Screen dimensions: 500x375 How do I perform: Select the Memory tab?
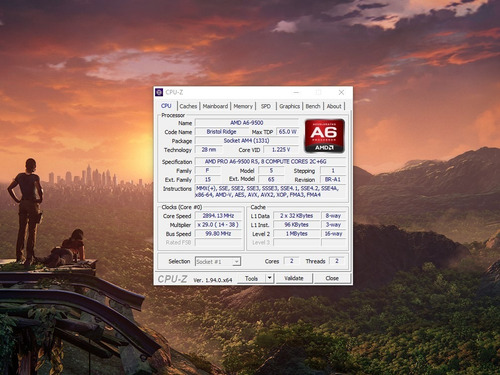pos(243,106)
